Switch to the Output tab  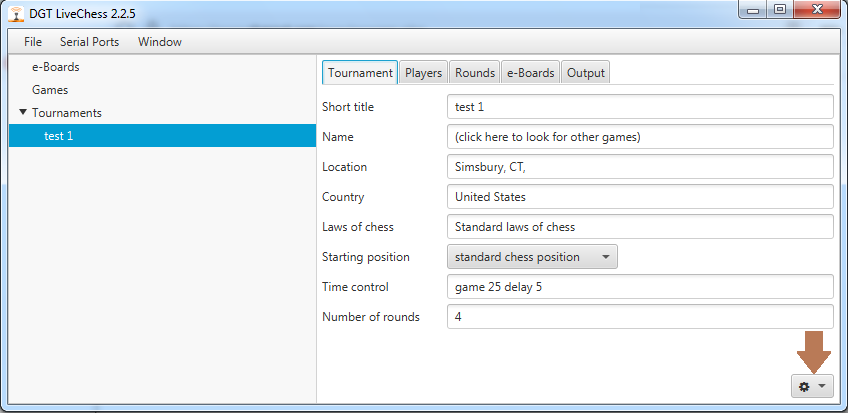tap(585, 72)
